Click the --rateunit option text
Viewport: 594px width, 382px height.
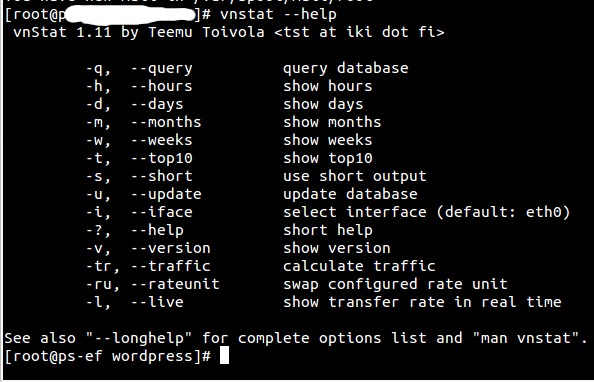175,284
